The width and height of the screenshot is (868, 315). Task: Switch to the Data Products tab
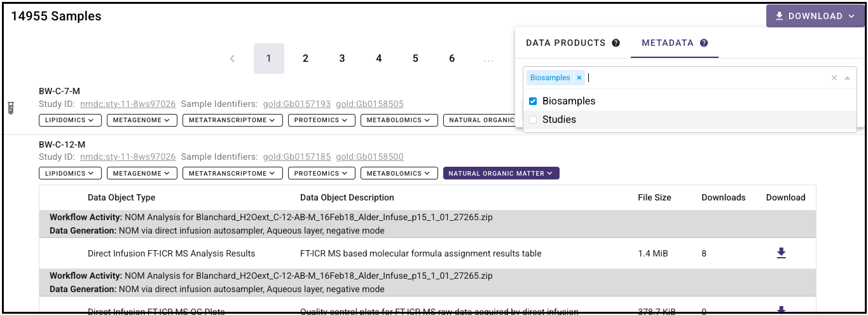(x=565, y=43)
